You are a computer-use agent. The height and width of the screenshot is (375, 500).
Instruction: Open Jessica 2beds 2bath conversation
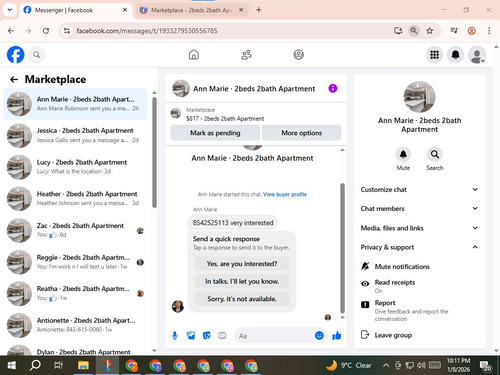pos(75,135)
